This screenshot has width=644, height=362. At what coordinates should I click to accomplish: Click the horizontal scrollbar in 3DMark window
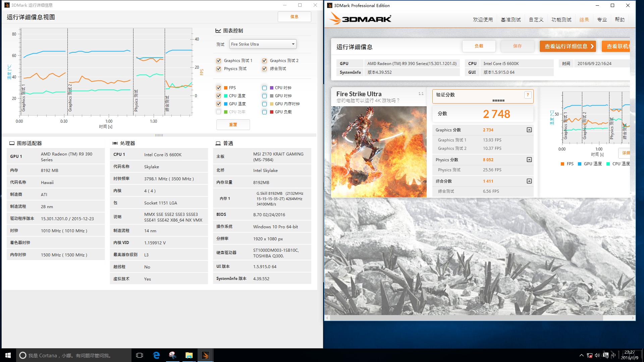click(x=467, y=318)
